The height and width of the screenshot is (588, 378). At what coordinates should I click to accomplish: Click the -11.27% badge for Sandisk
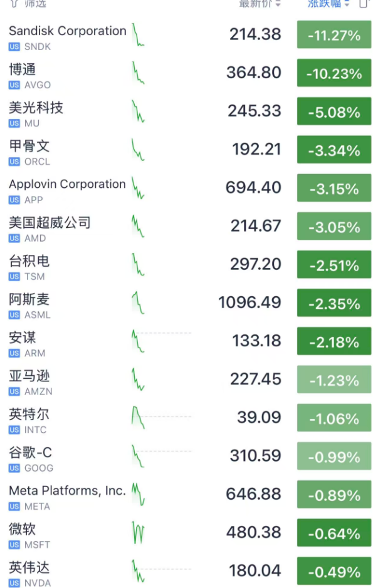(334, 34)
